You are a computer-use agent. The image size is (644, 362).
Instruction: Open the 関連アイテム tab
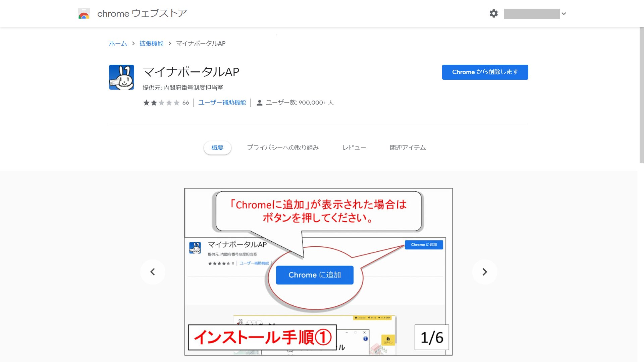click(x=408, y=148)
